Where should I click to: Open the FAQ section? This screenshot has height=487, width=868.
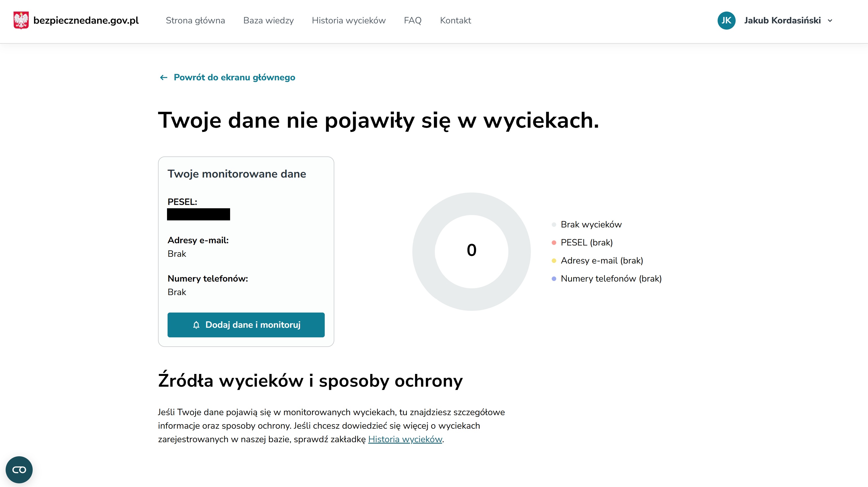pyautogui.click(x=412, y=21)
